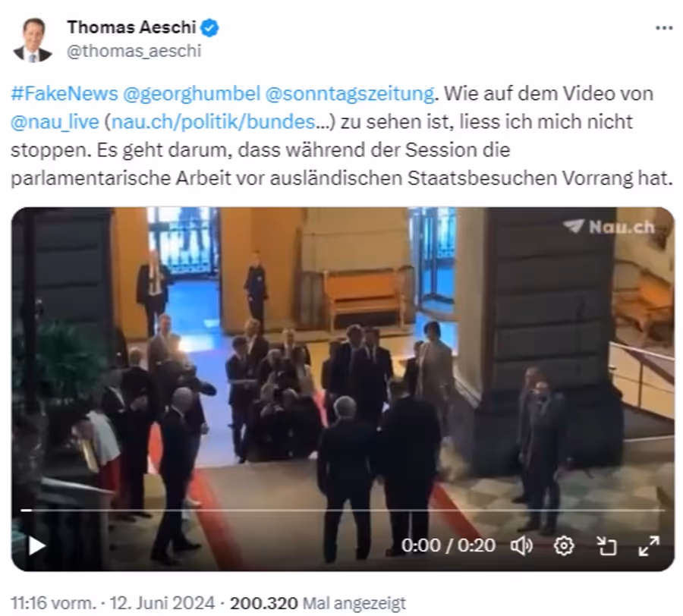Click the video time display 0:00 / 0:20
Viewport: 683px width, 616px height.
[449, 545]
